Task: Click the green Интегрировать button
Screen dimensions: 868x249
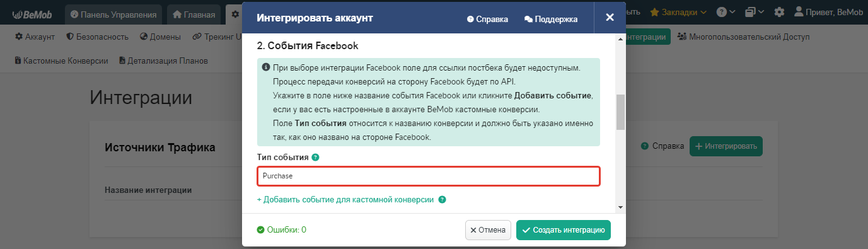Action: [x=726, y=146]
